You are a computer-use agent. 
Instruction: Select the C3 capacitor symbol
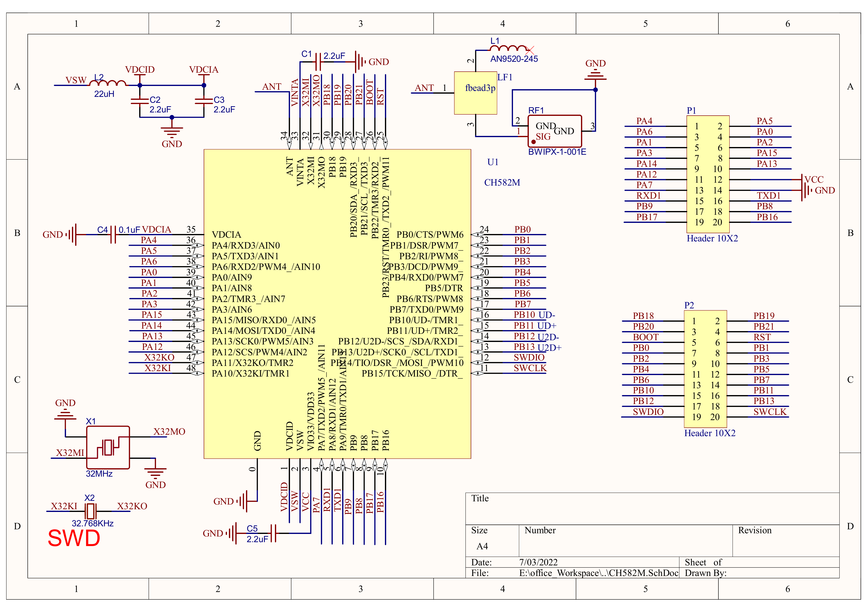point(204,101)
